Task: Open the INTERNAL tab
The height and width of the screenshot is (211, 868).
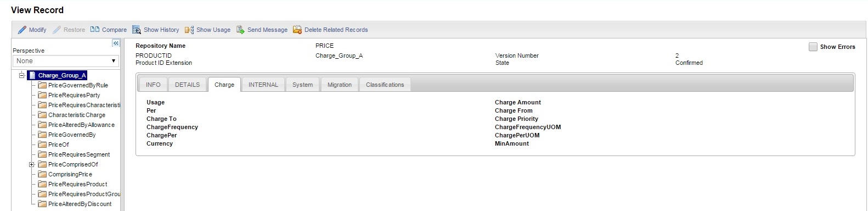Action: pos(263,85)
